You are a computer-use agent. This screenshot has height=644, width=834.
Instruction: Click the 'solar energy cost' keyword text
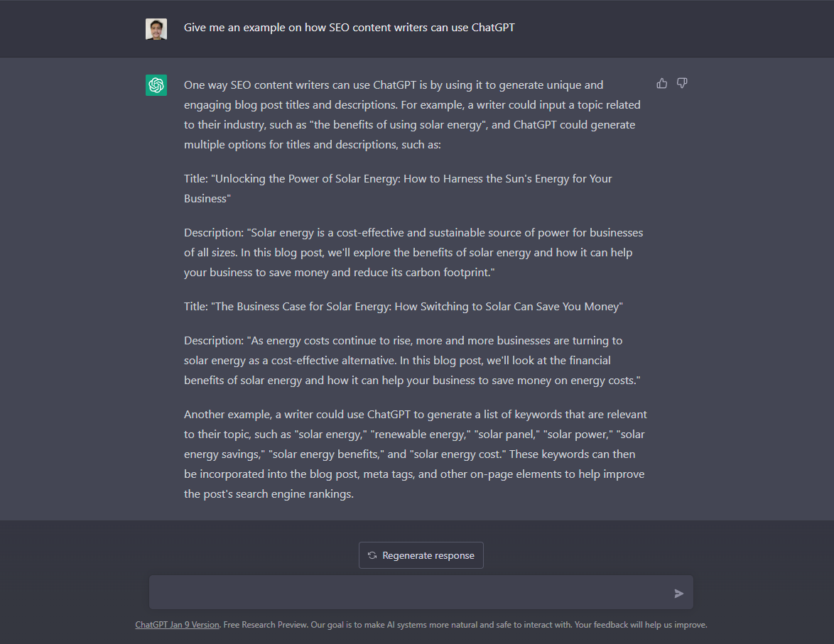460,454
